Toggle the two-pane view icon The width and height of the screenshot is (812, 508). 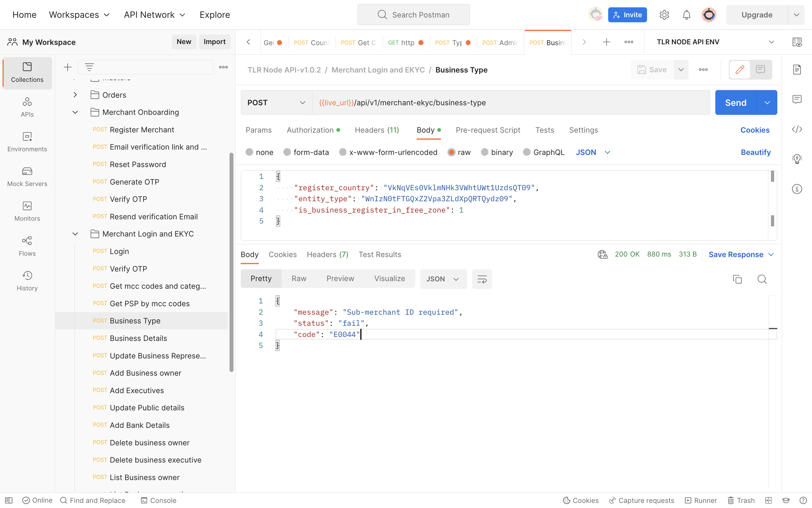pyautogui.click(x=768, y=500)
